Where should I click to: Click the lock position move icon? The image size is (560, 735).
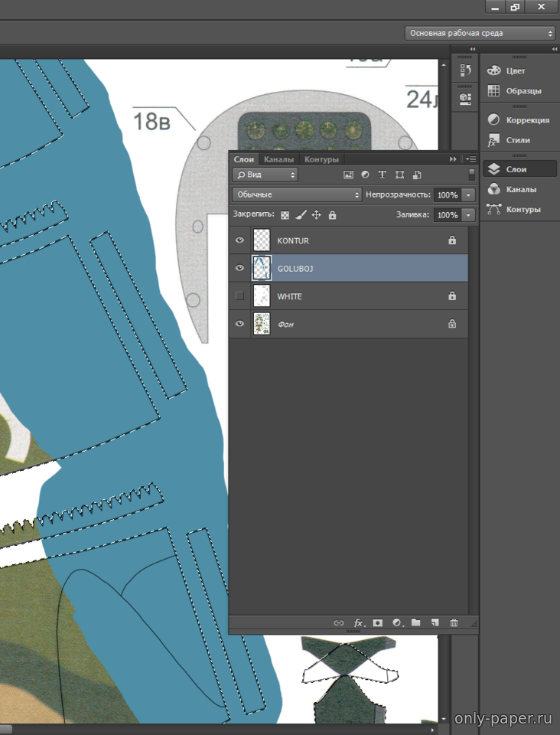pos(316,215)
